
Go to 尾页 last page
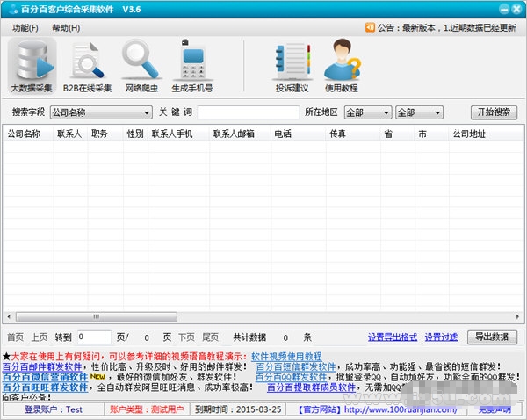(211, 337)
